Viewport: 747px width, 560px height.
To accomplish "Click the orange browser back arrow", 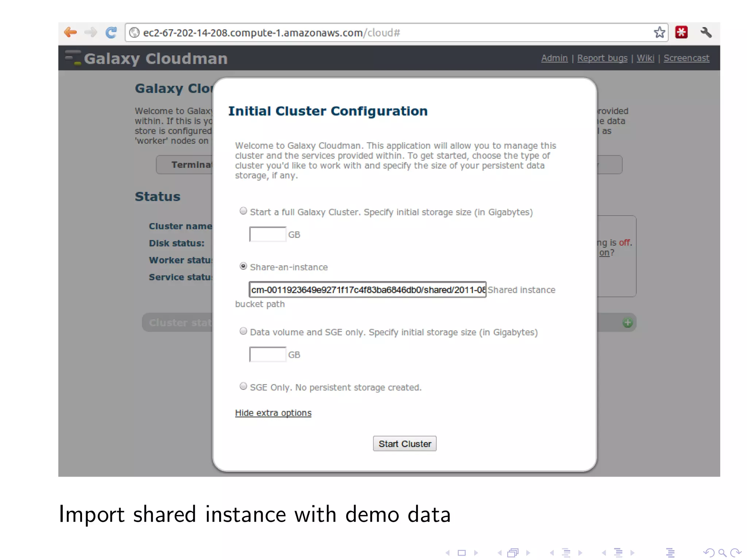I will coord(70,32).
